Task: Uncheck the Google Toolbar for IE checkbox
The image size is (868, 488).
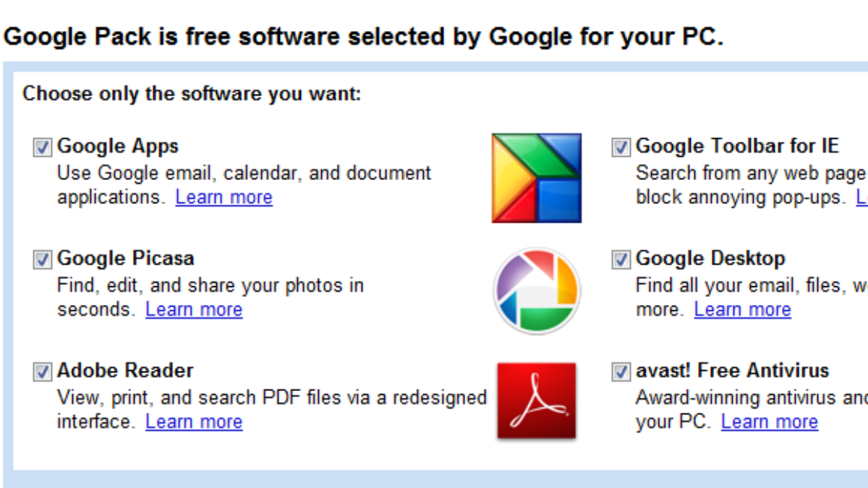Action: click(x=621, y=147)
